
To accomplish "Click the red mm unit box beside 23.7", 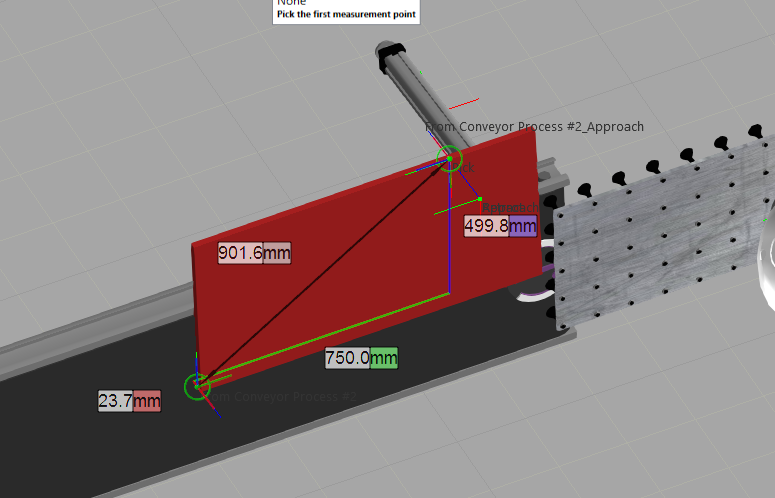I will (x=147, y=401).
